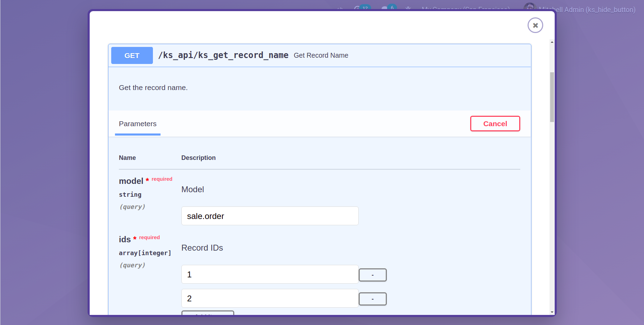The image size is (644, 325).
Task: Select the Record ID field containing 1
Action: [270, 274]
